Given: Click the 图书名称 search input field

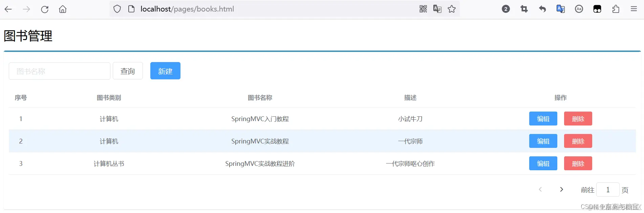Looking at the screenshot, I should 60,71.
